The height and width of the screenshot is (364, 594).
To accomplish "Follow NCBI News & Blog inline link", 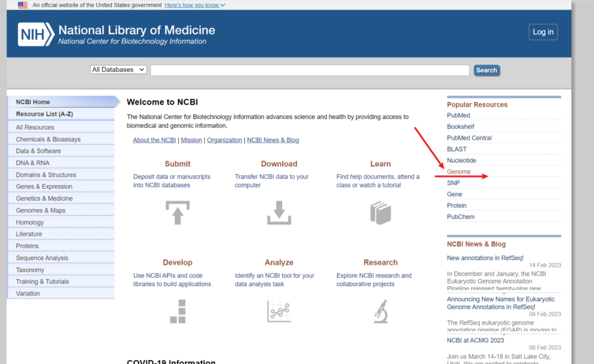I will point(273,140).
